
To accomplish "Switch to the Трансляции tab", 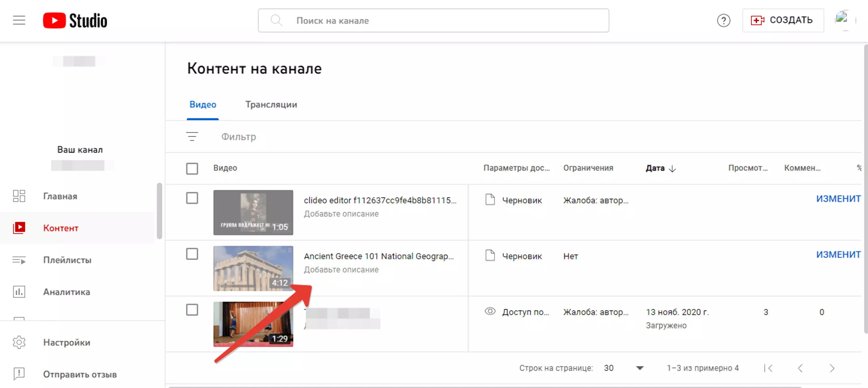I will tap(271, 104).
